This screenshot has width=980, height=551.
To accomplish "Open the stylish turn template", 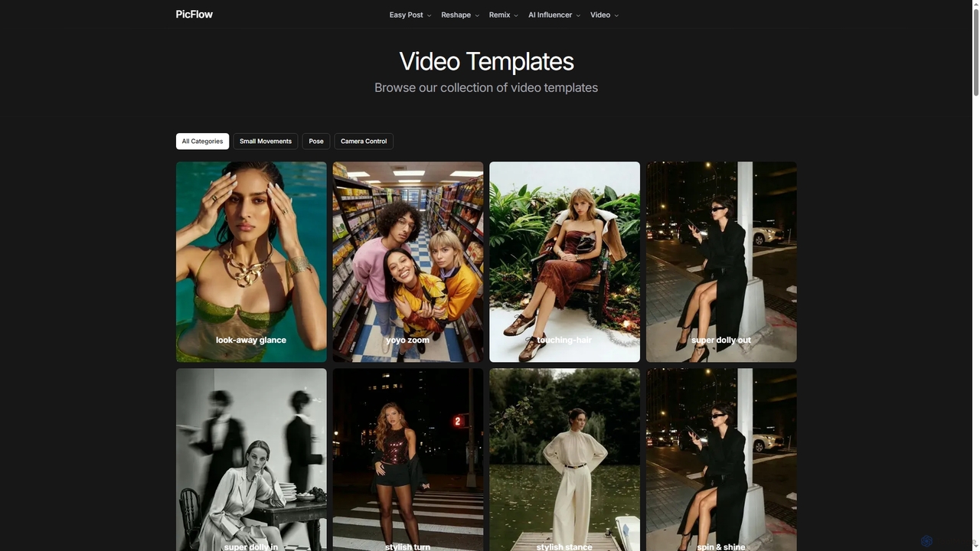I will coord(408,460).
